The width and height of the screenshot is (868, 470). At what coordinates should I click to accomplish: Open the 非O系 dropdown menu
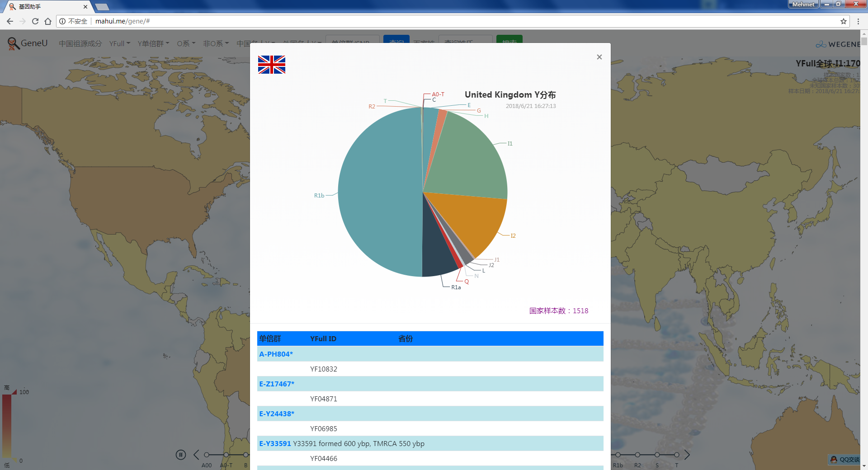tap(216, 43)
